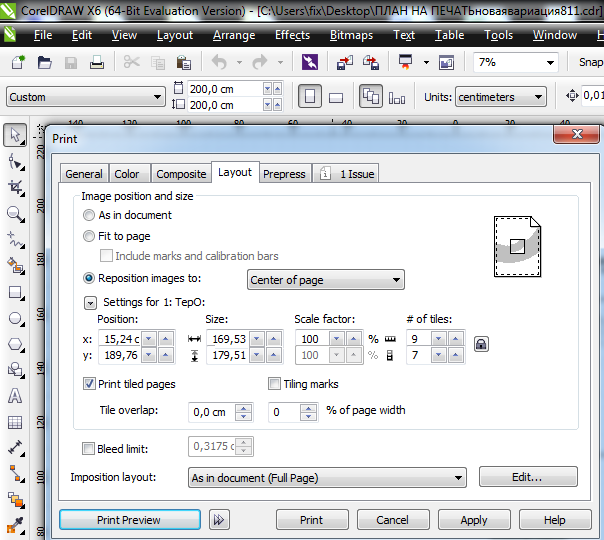
Task: Select the Crop tool
Action: pyautogui.click(x=15, y=187)
